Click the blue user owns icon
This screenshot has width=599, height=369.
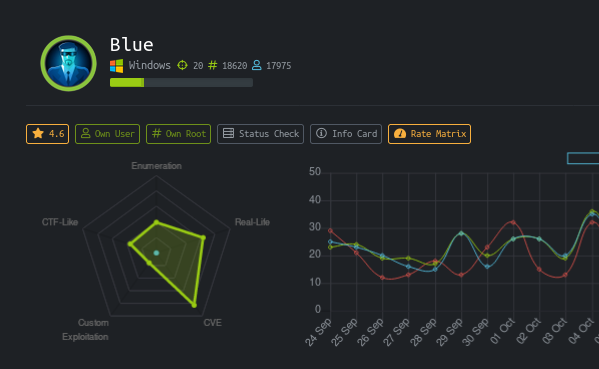coord(257,65)
